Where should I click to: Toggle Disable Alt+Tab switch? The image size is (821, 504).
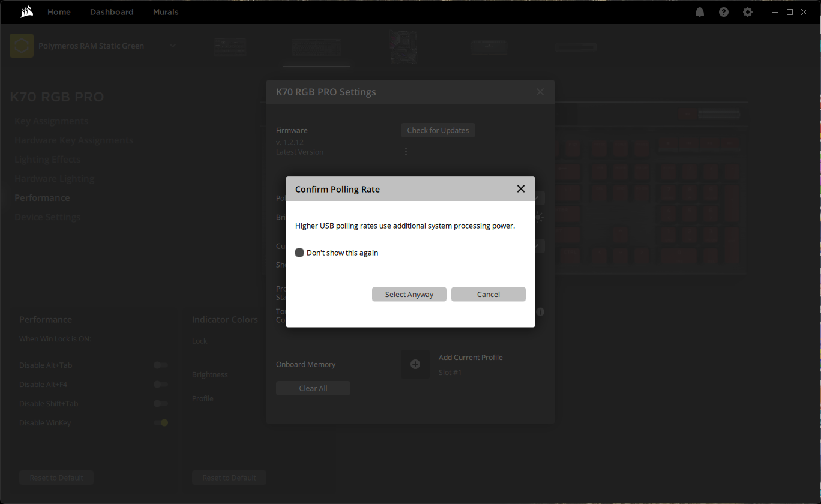point(161,365)
